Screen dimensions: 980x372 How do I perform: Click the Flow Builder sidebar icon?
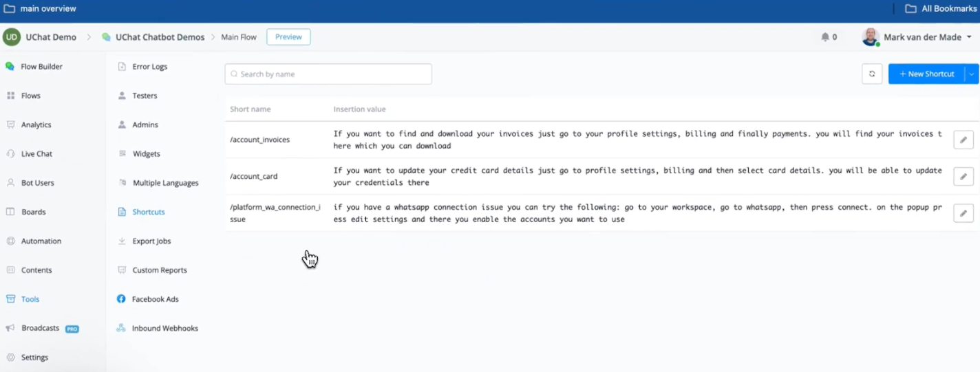10,67
